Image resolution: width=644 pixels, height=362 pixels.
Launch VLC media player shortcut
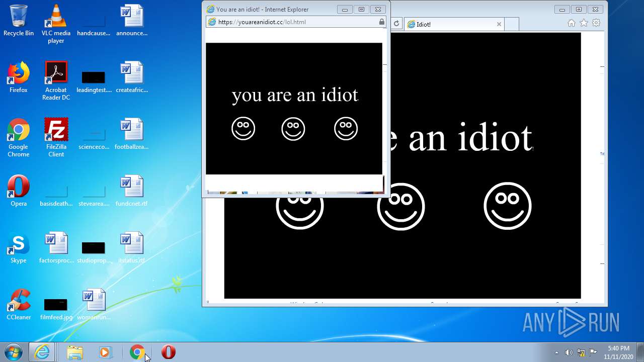pyautogui.click(x=56, y=24)
